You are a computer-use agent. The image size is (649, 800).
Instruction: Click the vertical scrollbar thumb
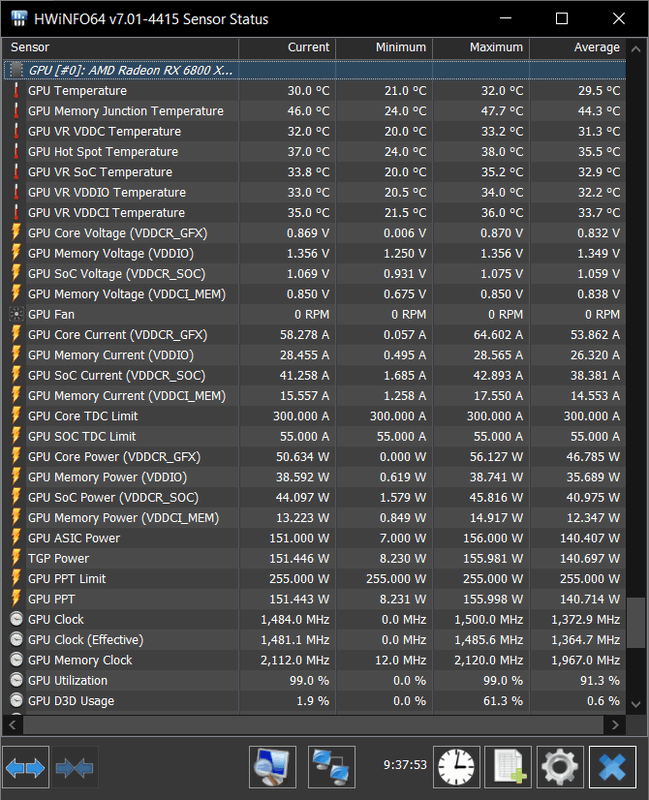point(636,622)
